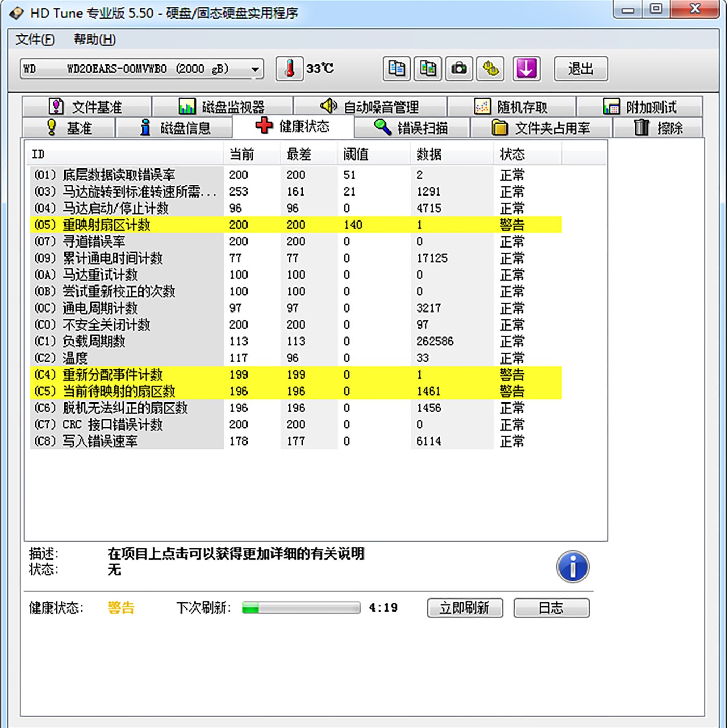Select the (C0) 不安全关闭计数 row

[296, 324]
